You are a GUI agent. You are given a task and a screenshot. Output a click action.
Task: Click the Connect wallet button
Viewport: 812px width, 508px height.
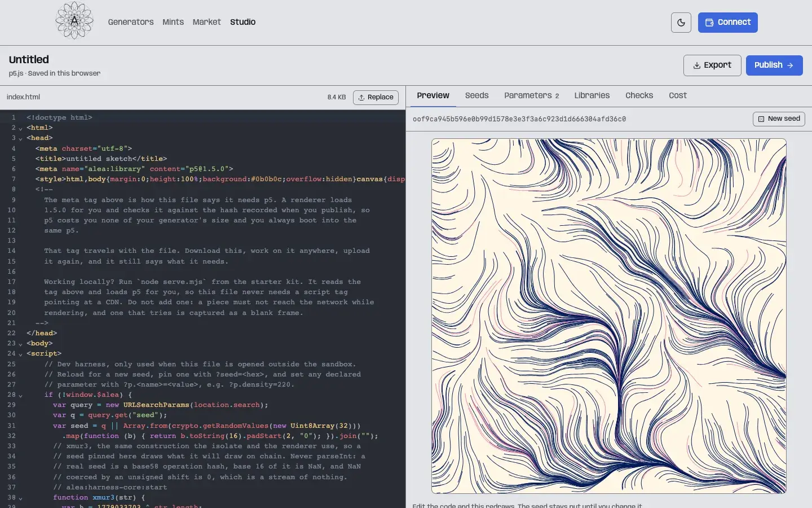coord(728,23)
